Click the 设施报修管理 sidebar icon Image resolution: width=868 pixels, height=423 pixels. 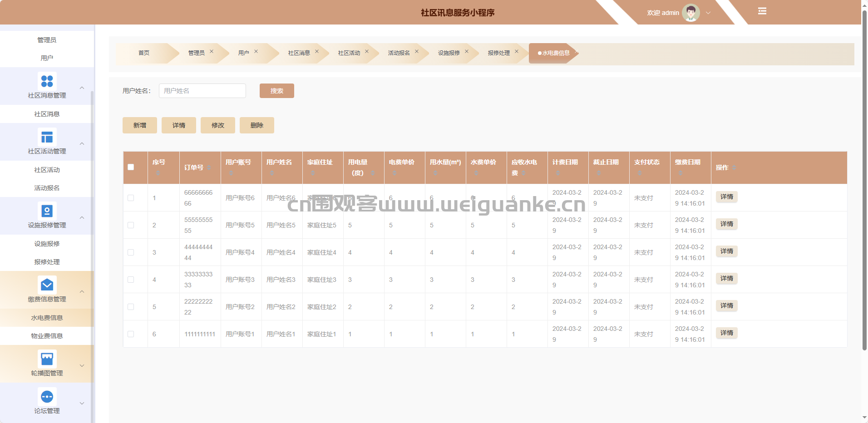(47, 211)
